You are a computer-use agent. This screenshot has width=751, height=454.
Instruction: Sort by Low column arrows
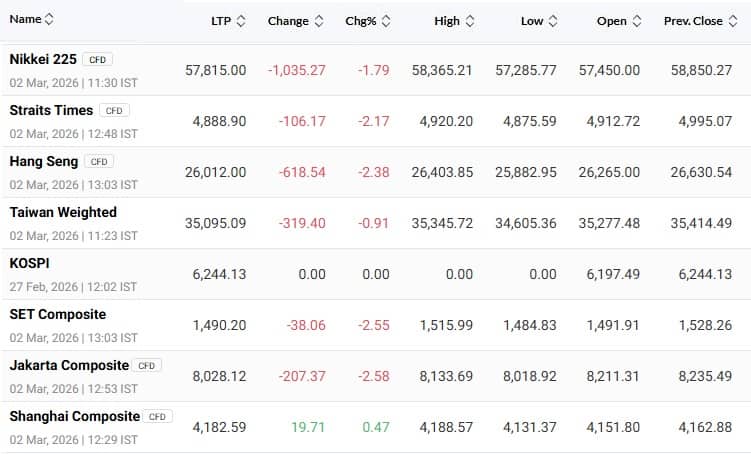[553, 21]
